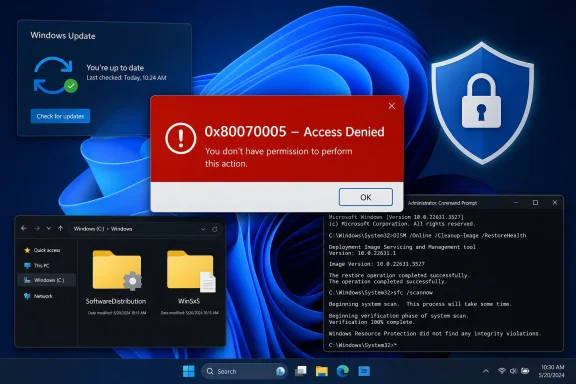The height and width of the screenshot is (384, 576).
Task: Select This PC in the sidebar
Action: coord(46,265)
